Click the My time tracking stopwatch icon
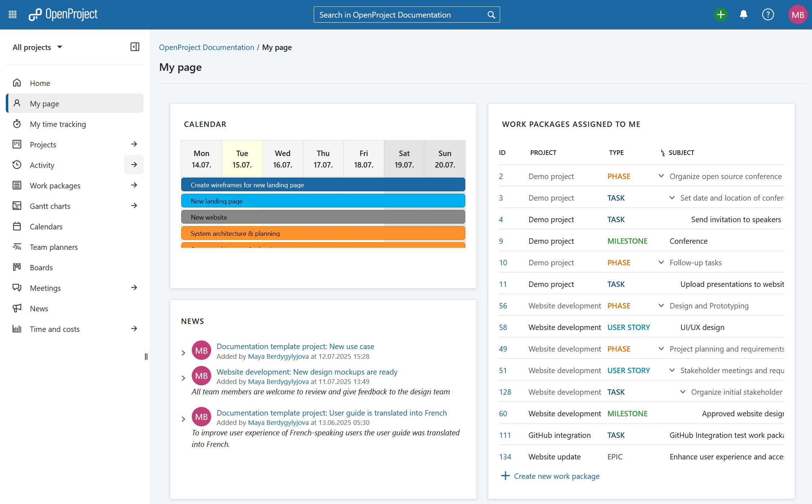Screen dimensions: 812x504 (17, 124)
